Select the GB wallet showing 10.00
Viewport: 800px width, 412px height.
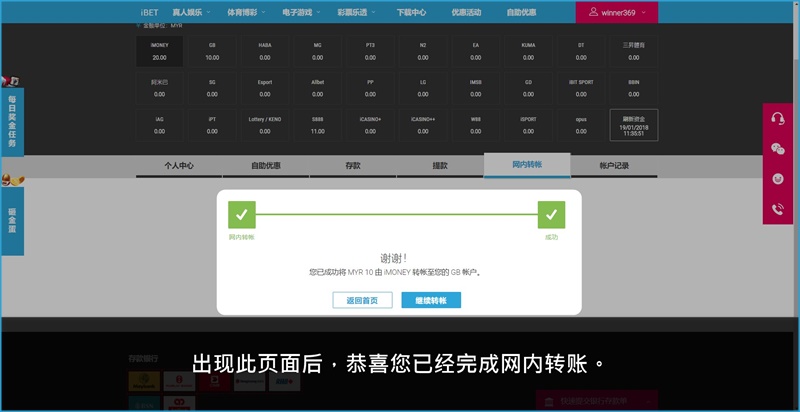[x=212, y=51]
